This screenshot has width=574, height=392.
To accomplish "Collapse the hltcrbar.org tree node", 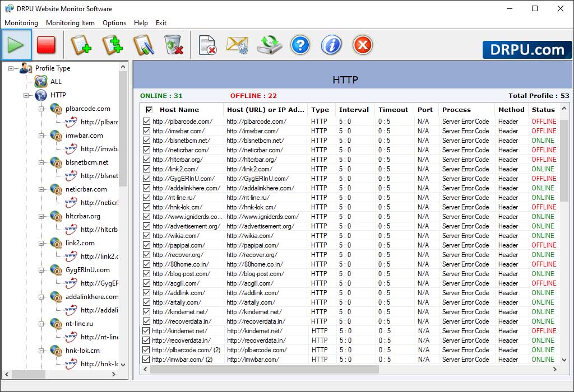I will point(41,217).
